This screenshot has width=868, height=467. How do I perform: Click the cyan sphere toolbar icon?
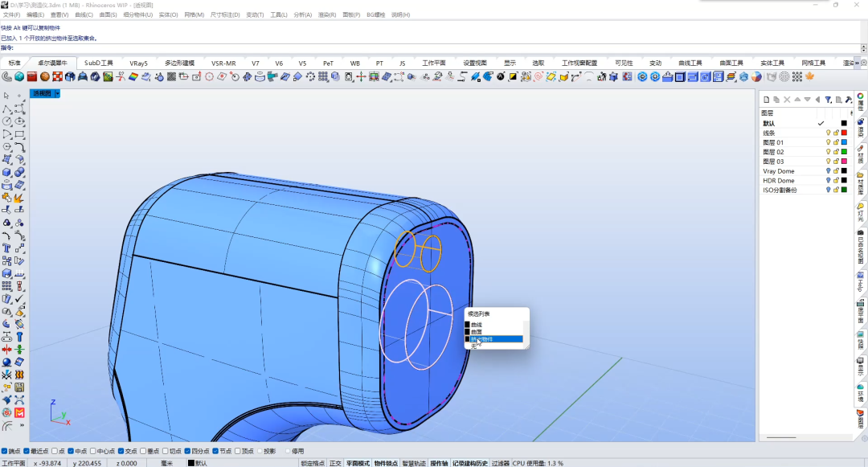(19, 77)
